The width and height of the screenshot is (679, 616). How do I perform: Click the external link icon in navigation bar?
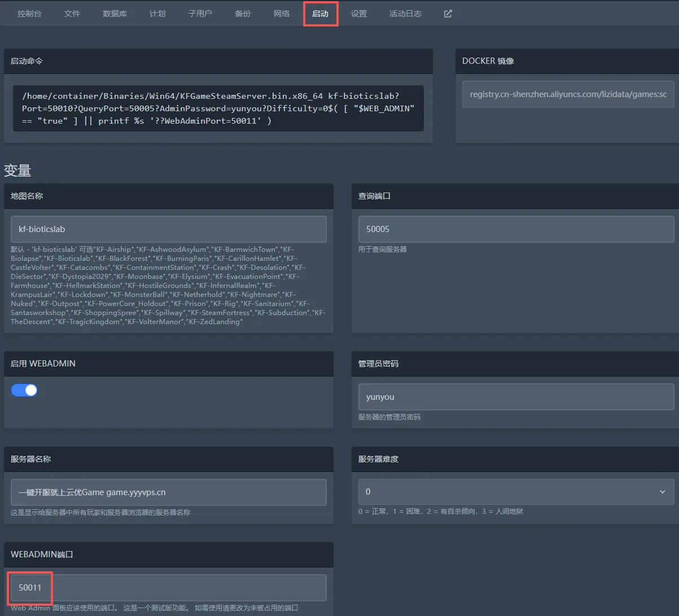(448, 14)
